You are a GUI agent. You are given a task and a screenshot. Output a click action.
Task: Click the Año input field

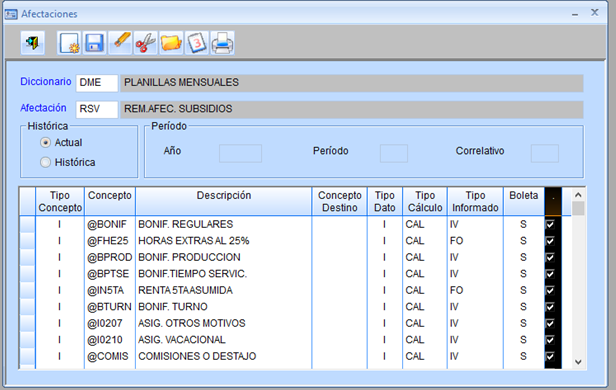click(240, 153)
